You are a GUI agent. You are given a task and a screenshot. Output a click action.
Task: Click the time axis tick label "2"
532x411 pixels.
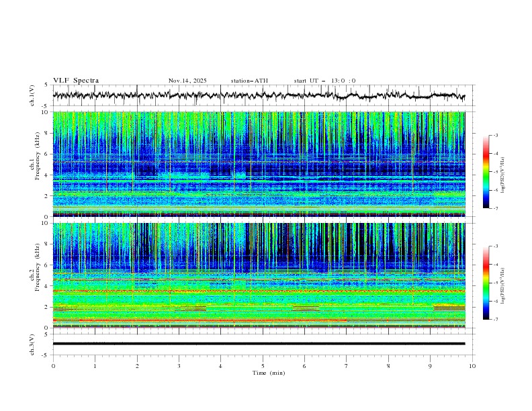click(x=137, y=366)
